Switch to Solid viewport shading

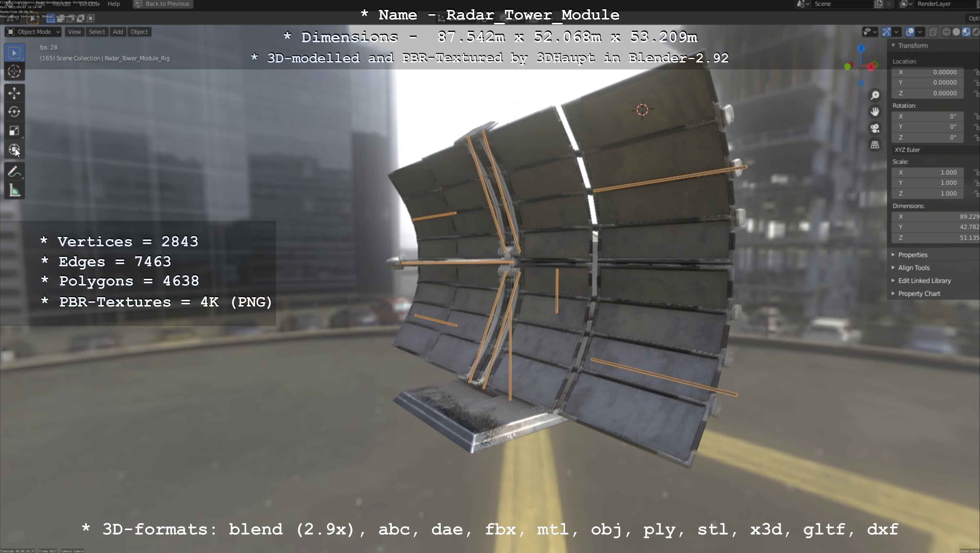[957, 32]
